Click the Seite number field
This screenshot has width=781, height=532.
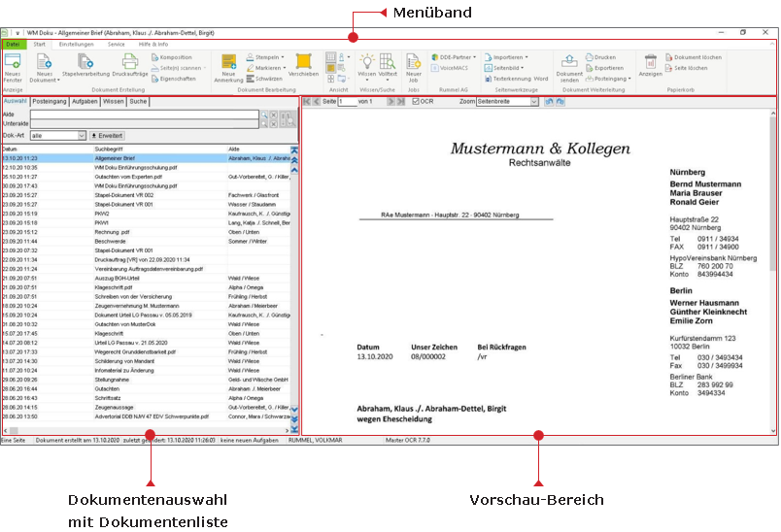(347, 102)
